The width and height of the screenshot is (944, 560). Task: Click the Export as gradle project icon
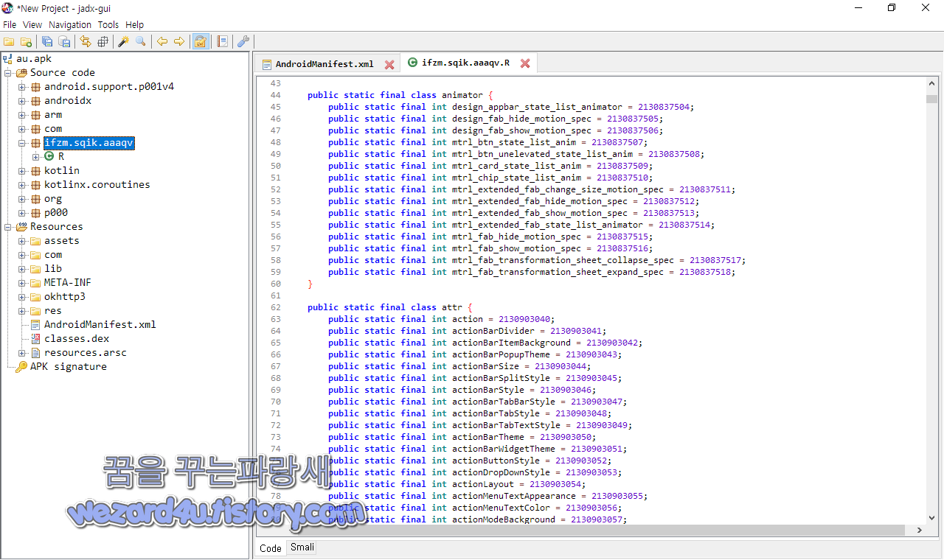coord(64,42)
